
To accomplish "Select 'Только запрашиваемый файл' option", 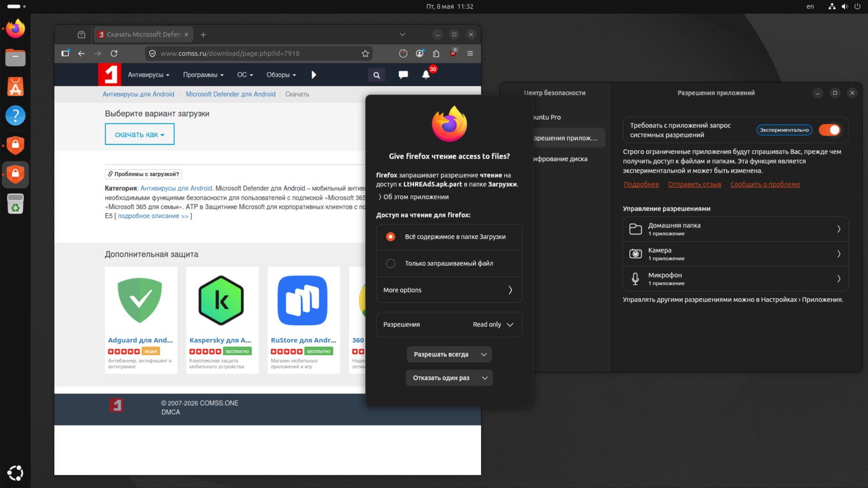I will (449, 263).
